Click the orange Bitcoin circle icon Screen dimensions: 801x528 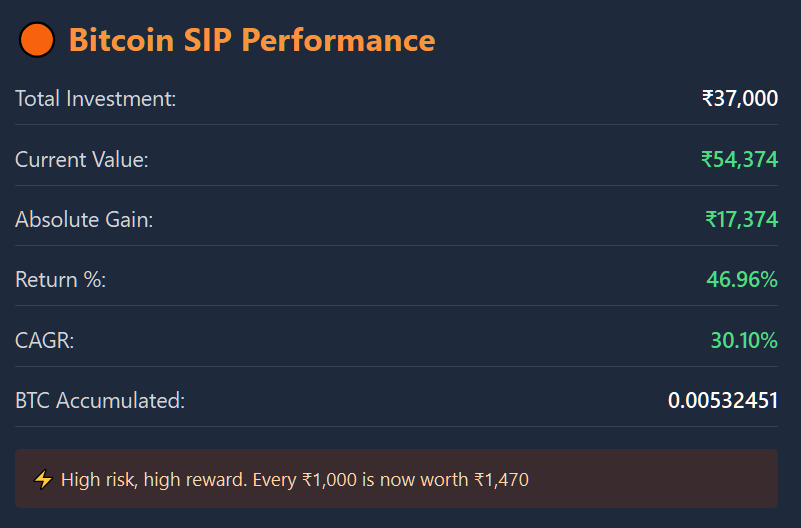coord(36,41)
